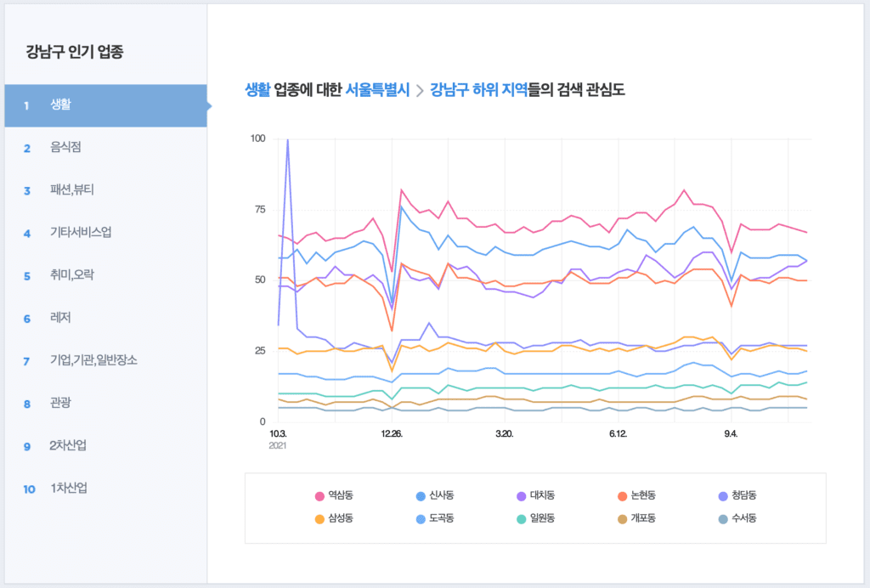Screen dimensions: 870x588
Task: Toggle the 도곡동 legend dot
Action: [421, 519]
